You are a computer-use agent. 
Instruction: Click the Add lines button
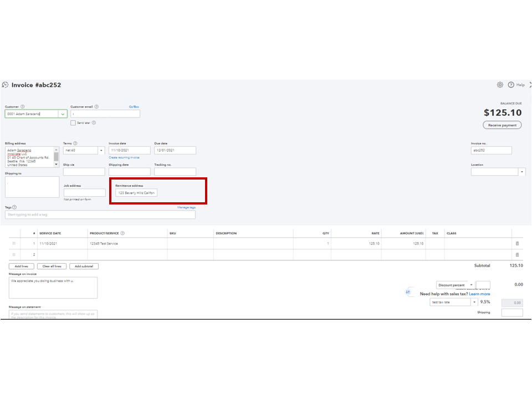tap(22, 267)
